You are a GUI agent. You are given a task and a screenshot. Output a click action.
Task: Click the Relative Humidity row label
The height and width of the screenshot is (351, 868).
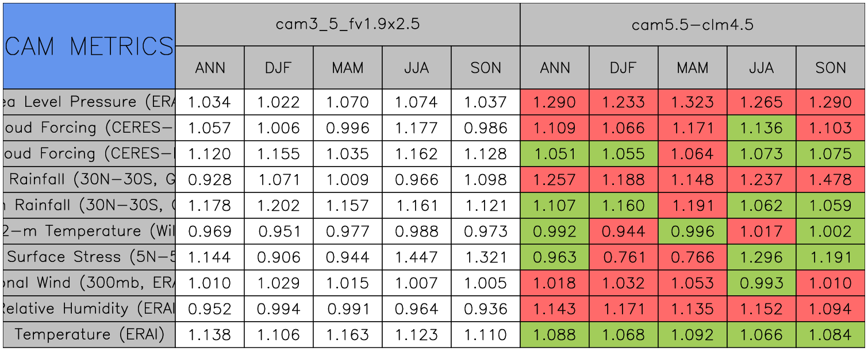[x=89, y=309]
